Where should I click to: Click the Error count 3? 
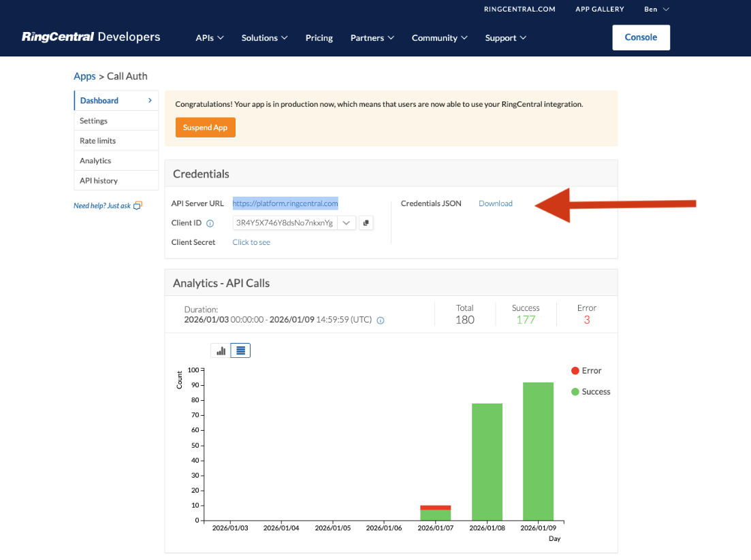tap(587, 320)
